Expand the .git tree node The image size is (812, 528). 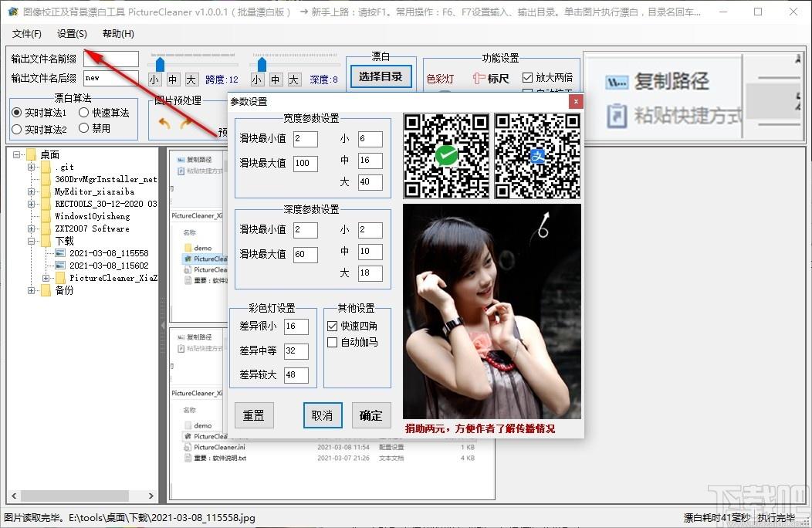[x=31, y=167]
